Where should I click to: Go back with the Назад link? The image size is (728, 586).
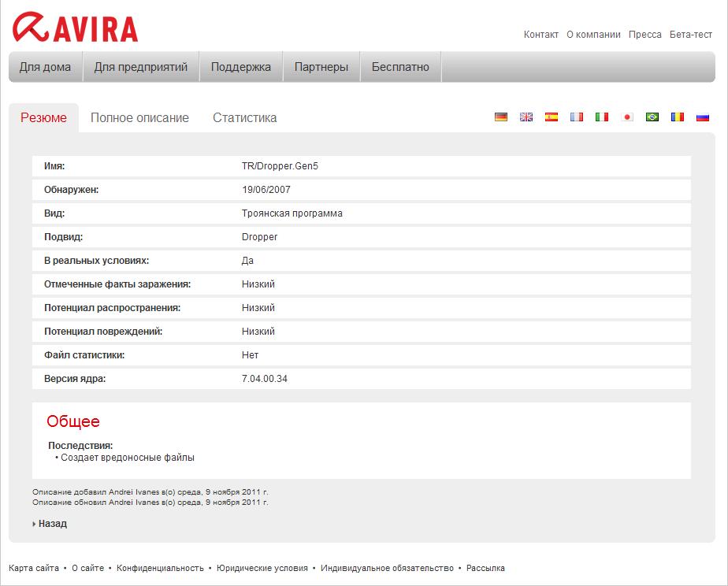pos(52,524)
